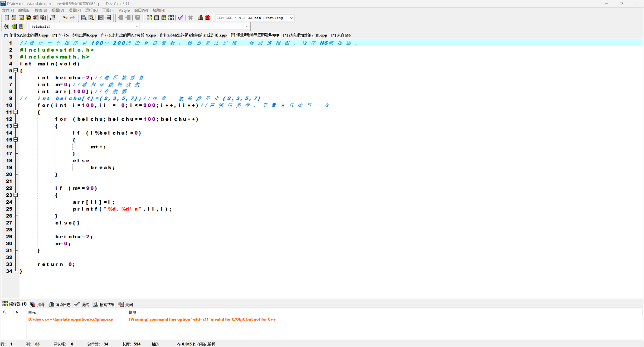Click the 关闭 button in bottom panel
Screen dimensions: 644x347
126,305
